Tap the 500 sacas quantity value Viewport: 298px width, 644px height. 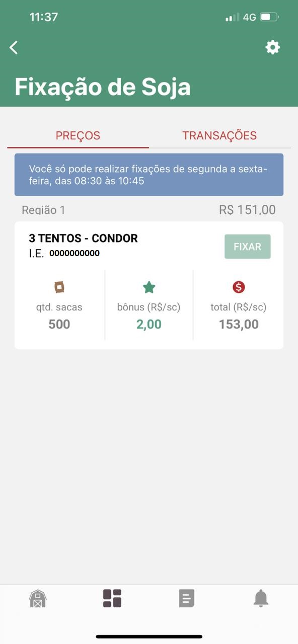[x=59, y=324]
